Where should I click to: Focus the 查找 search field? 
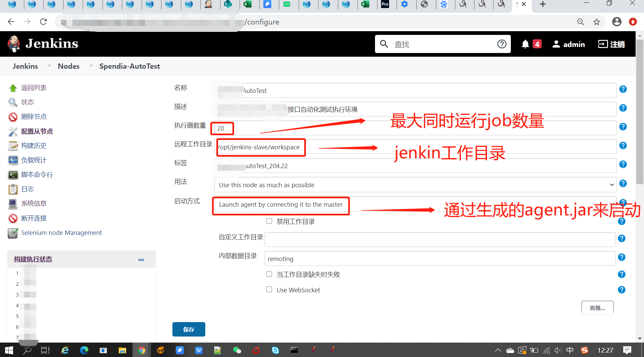443,44
